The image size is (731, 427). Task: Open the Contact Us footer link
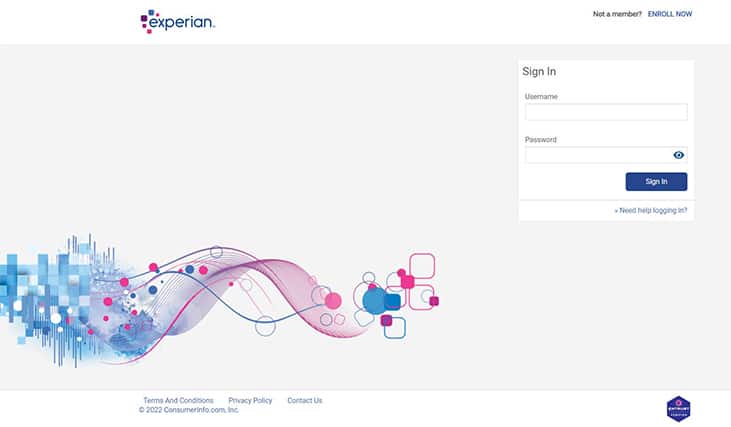304,400
